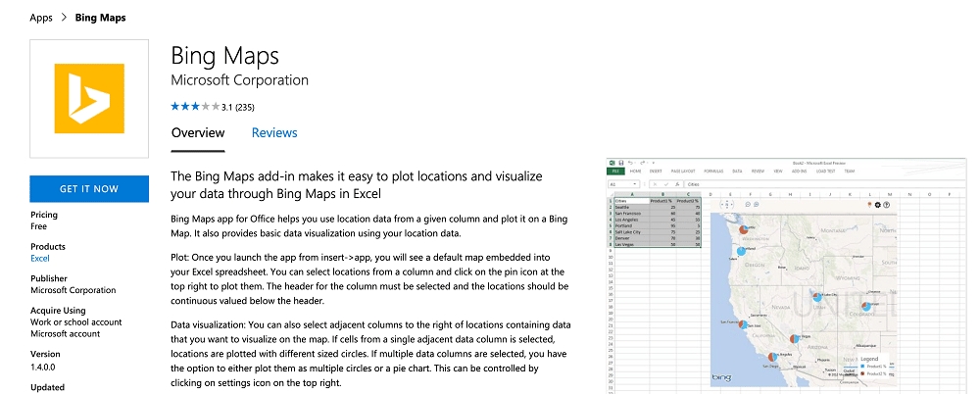The width and height of the screenshot is (980, 394).
Task: Click the Pricing label
Action: click(x=44, y=215)
